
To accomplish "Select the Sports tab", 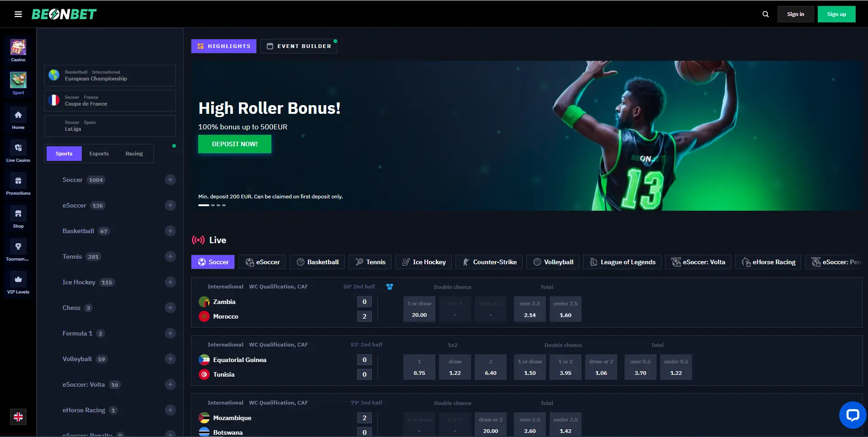I will (64, 154).
